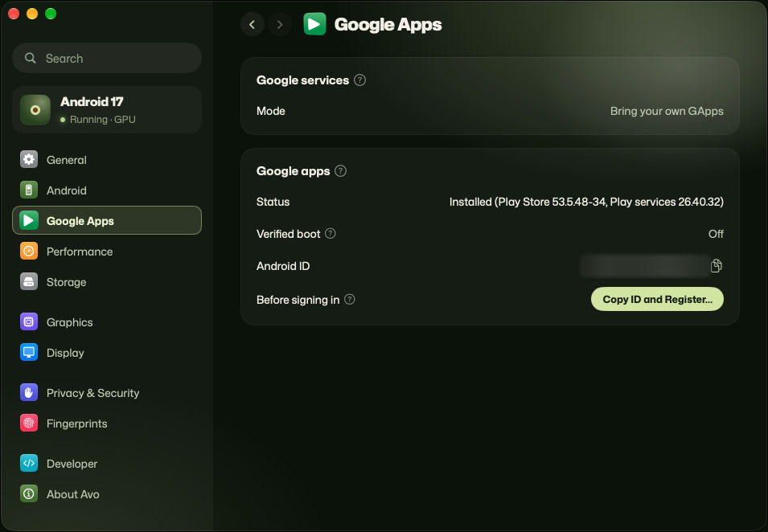Open Privacy & Security settings
Image resolution: width=768 pixels, height=532 pixels.
coord(107,392)
